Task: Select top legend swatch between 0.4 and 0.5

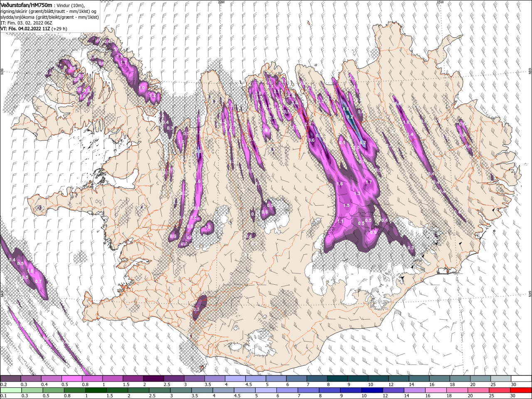Action: tap(51, 379)
